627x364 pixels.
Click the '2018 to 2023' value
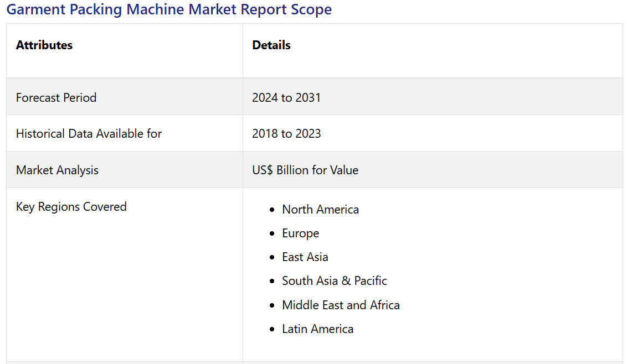286,133
